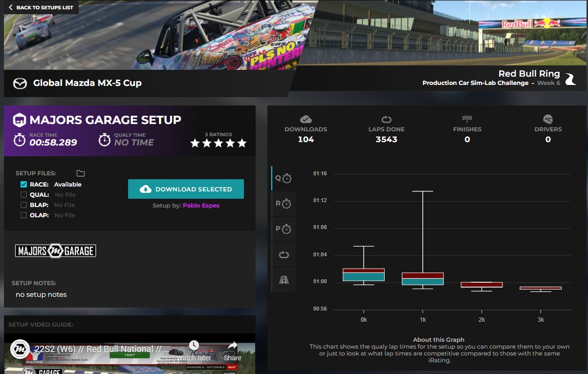The image size is (588, 374).
Task: Click the 0k iRating box plot
Action: click(364, 275)
